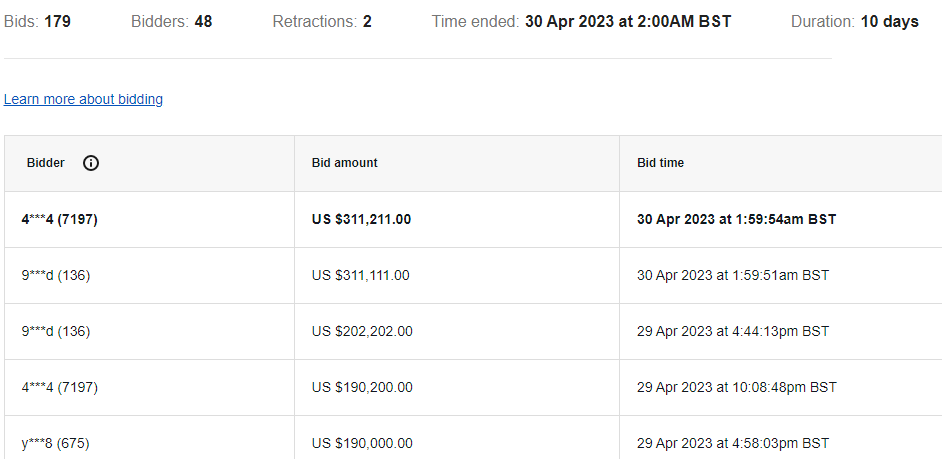This screenshot has width=942, height=459.
Task: Click the Bidder column header
Action: click(x=46, y=163)
